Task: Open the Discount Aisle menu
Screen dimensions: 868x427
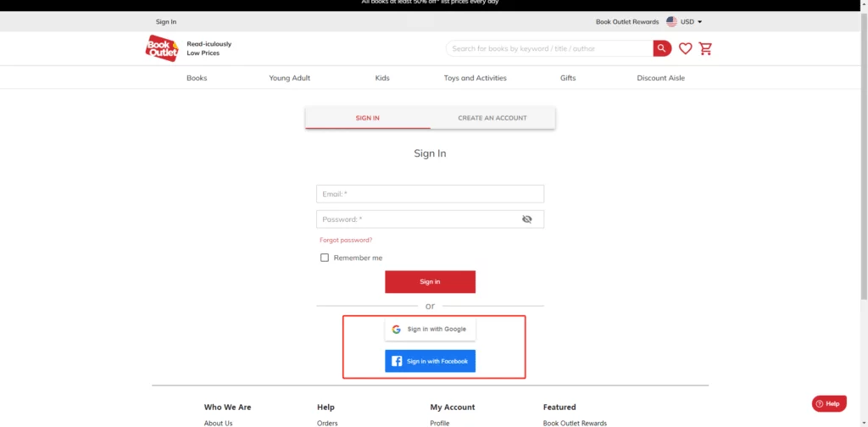Action: (x=661, y=78)
